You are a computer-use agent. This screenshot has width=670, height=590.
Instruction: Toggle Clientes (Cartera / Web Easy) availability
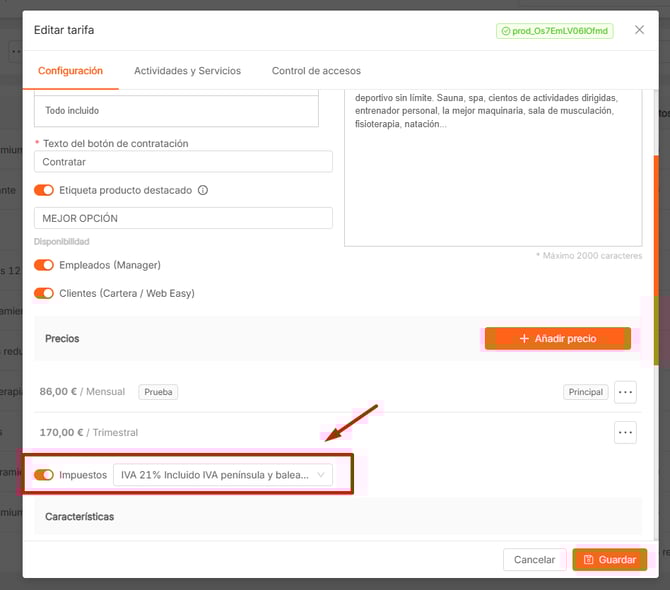point(44,293)
